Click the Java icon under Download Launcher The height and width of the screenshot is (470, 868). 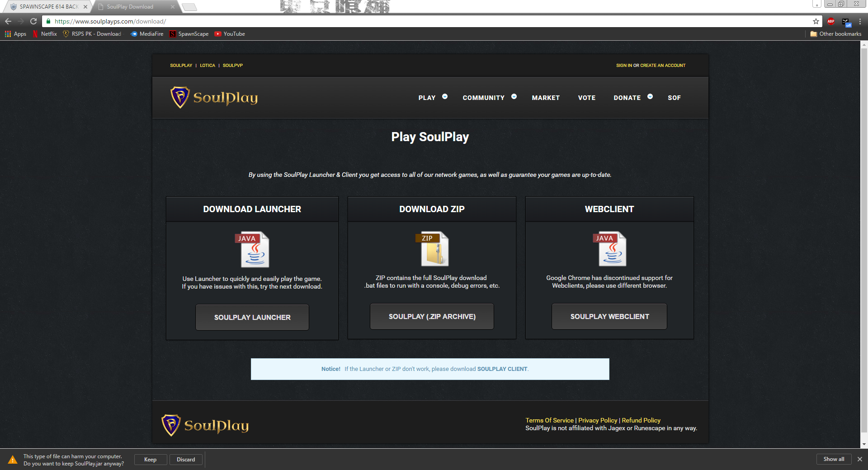[252, 249]
